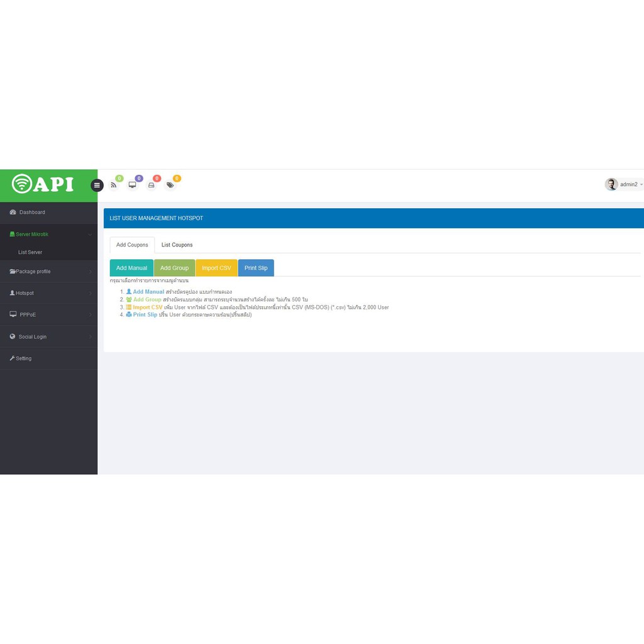Open the RSS feed notifications icon
Image resolution: width=644 pixels, height=644 pixels.
[x=114, y=185]
